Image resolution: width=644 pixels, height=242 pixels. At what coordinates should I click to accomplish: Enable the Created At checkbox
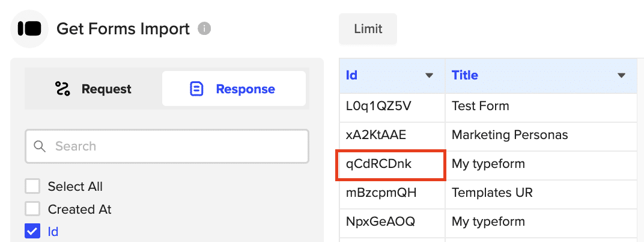pos(32,209)
